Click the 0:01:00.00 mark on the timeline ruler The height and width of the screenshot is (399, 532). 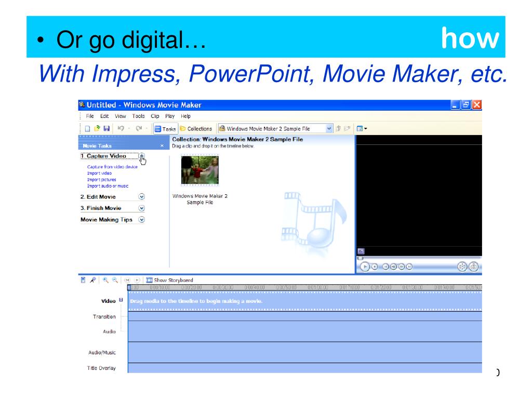317,287
